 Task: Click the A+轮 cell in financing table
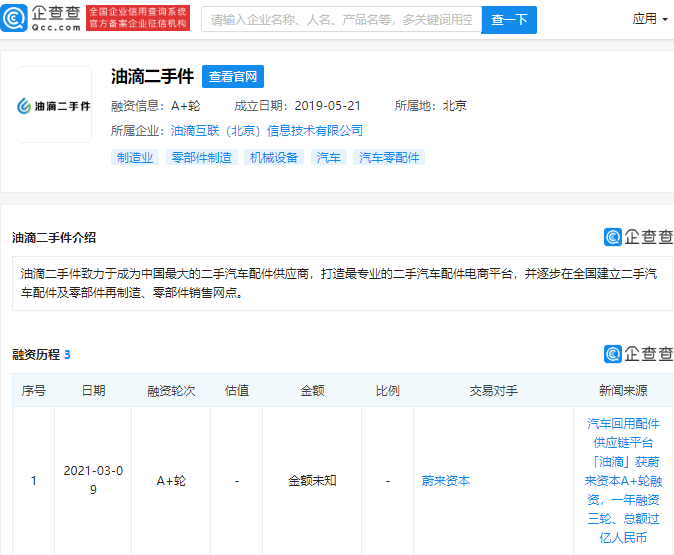(171, 481)
